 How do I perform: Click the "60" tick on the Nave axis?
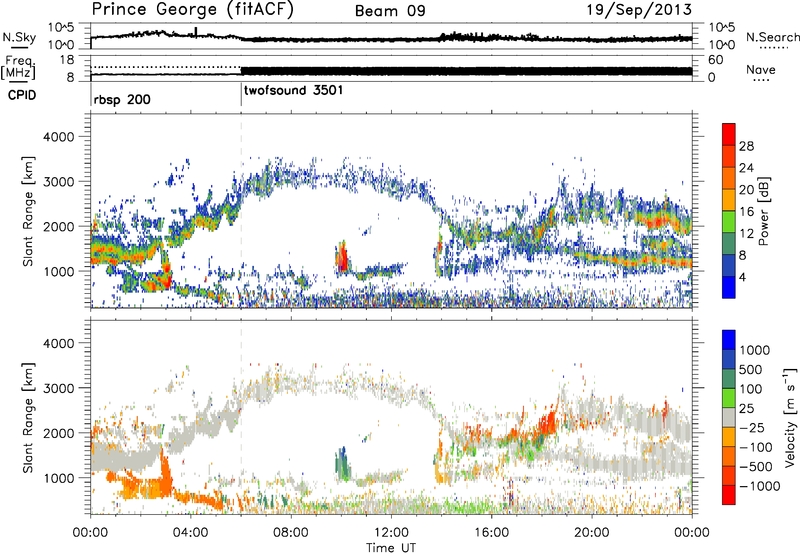tap(716, 60)
